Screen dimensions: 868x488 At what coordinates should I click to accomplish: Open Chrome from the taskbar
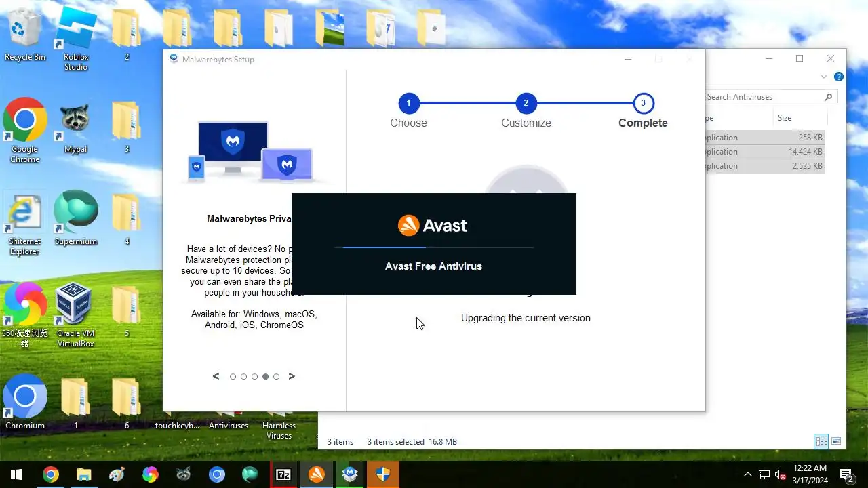coord(50,474)
